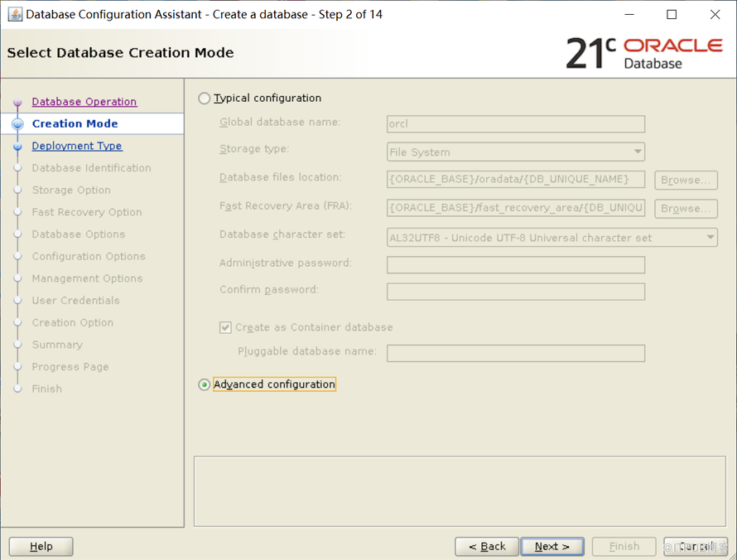Click the Creation Mode step bullet icon
Screen dimensions: 737x560
tap(18, 124)
